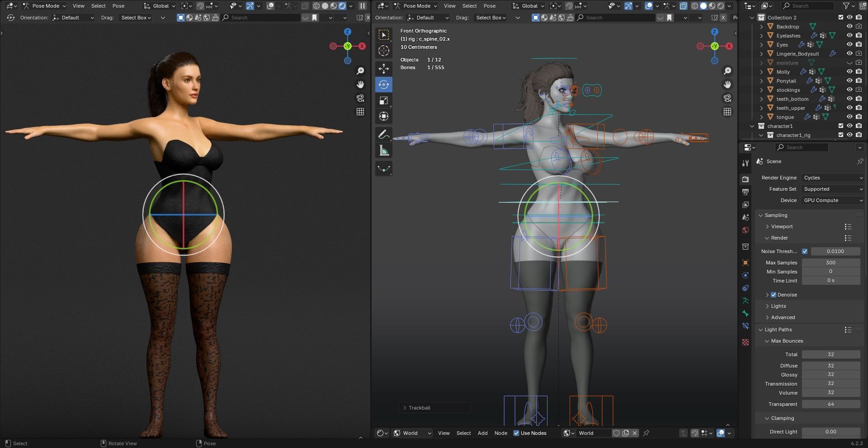Image resolution: width=868 pixels, height=448 pixels.
Task: Select the Annotate pencil tool
Action: coord(383,134)
